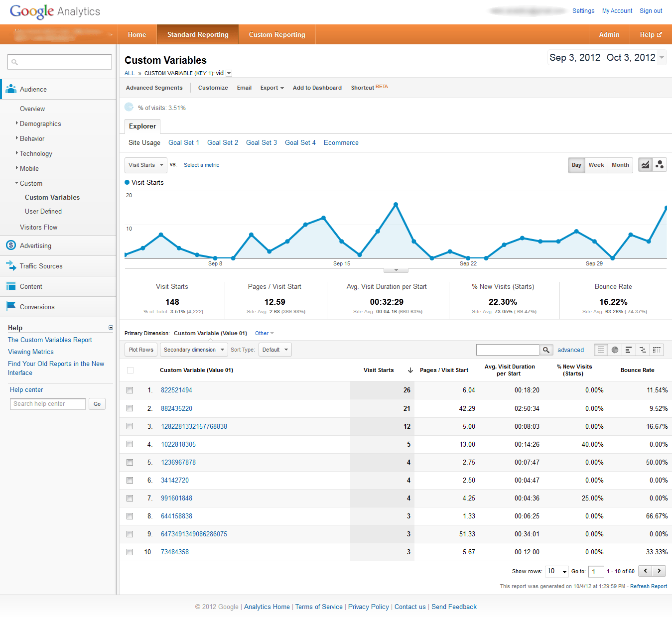
Task: Check the box for row 1022818305
Action: [130, 444]
